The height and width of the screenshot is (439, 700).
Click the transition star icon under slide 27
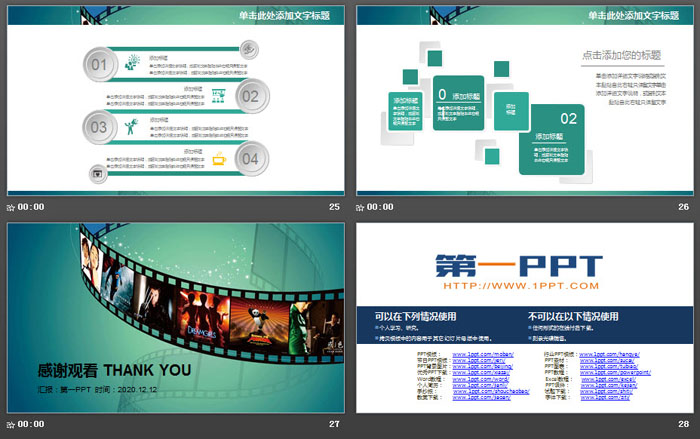coord(11,425)
